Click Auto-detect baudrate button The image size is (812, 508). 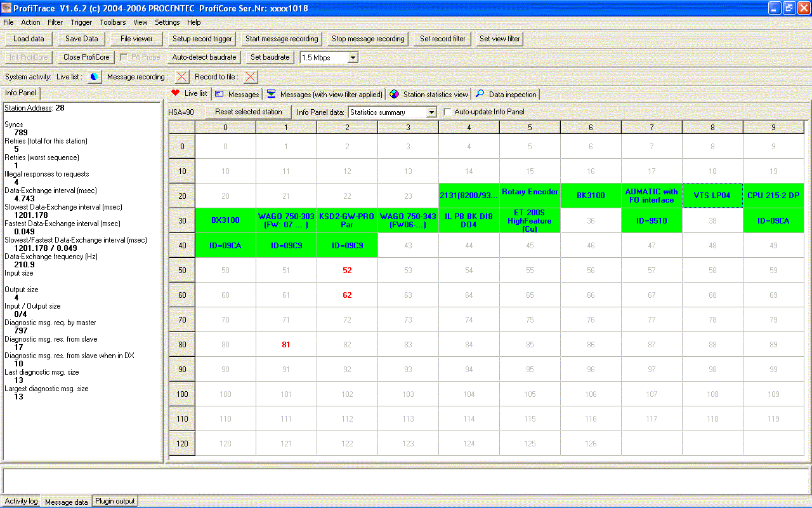tap(204, 57)
